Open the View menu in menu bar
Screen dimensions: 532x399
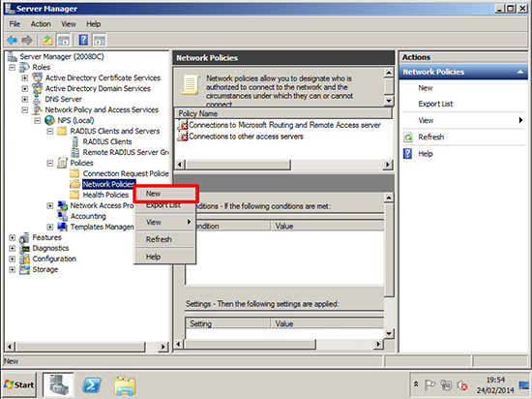[69, 24]
